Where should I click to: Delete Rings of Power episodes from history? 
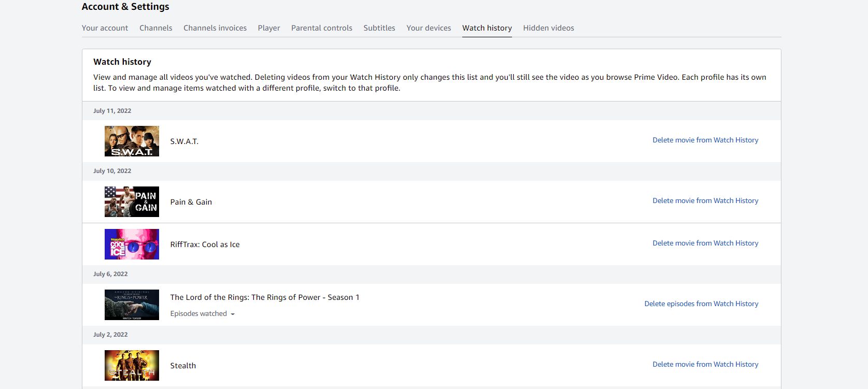click(701, 304)
